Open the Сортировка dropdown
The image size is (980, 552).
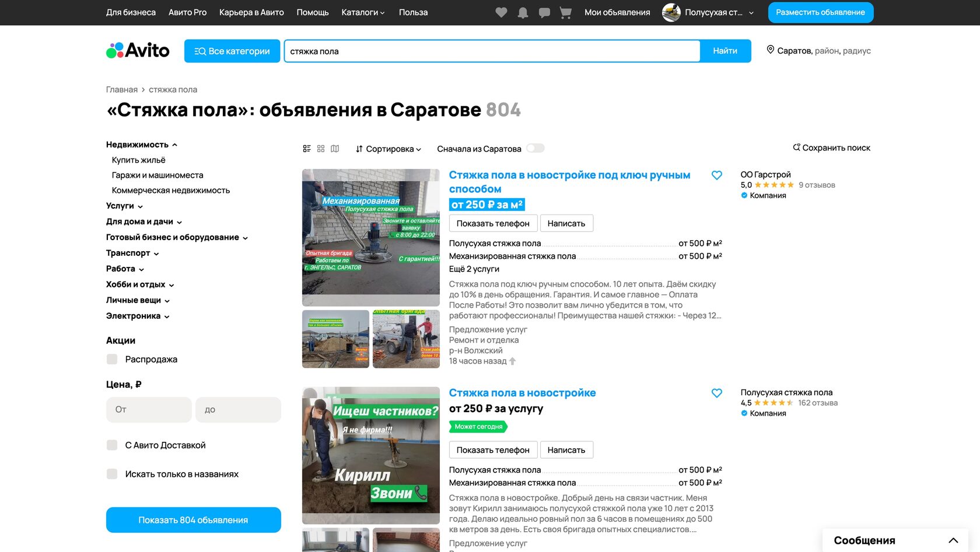click(388, 149)
